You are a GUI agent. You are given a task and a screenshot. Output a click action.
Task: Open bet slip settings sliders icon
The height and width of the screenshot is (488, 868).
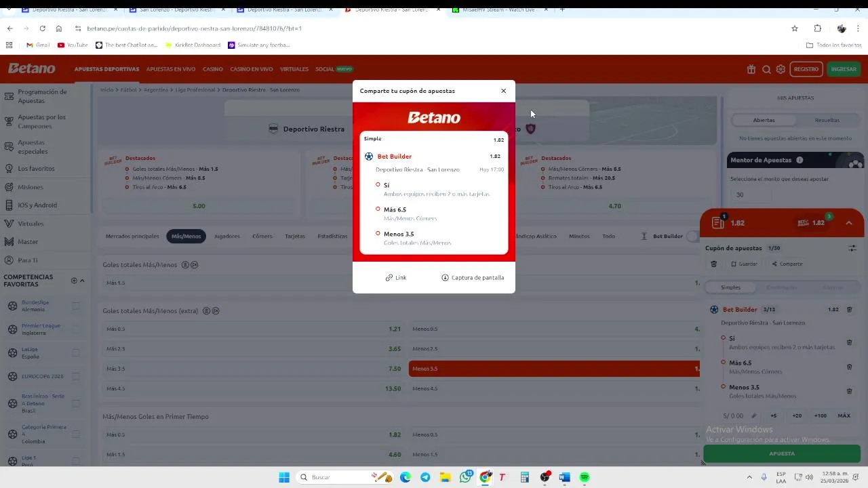pyautogui.click(x=852, y=249)
